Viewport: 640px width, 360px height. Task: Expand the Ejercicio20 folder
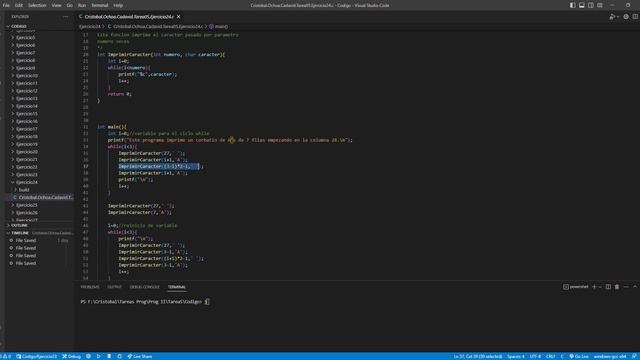[x=39, y=152]
